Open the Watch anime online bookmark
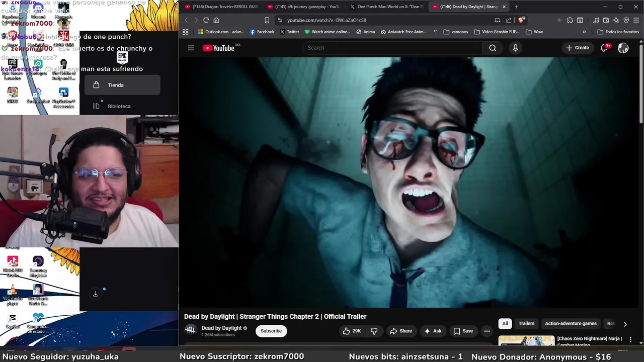Screen dimensions: 644x362 tap(327, 32)
